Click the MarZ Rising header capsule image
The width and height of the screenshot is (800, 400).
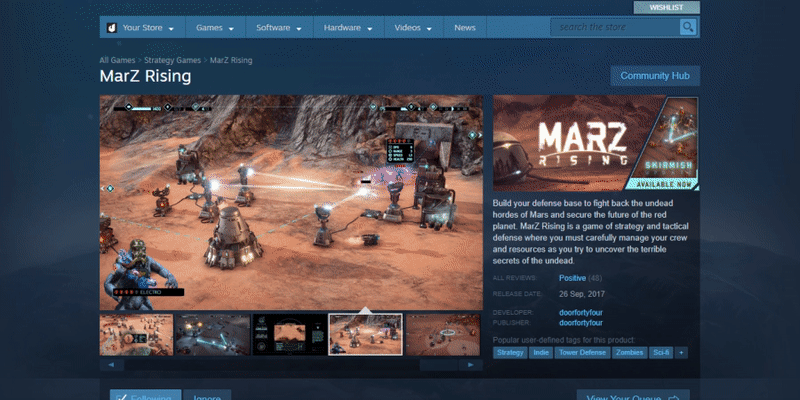pos(596,143)
